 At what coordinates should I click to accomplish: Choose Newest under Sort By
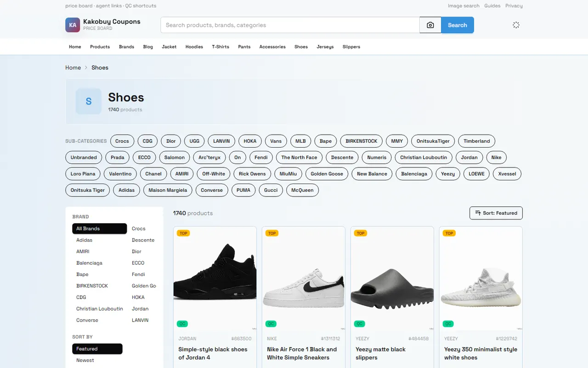pos(85,360)
